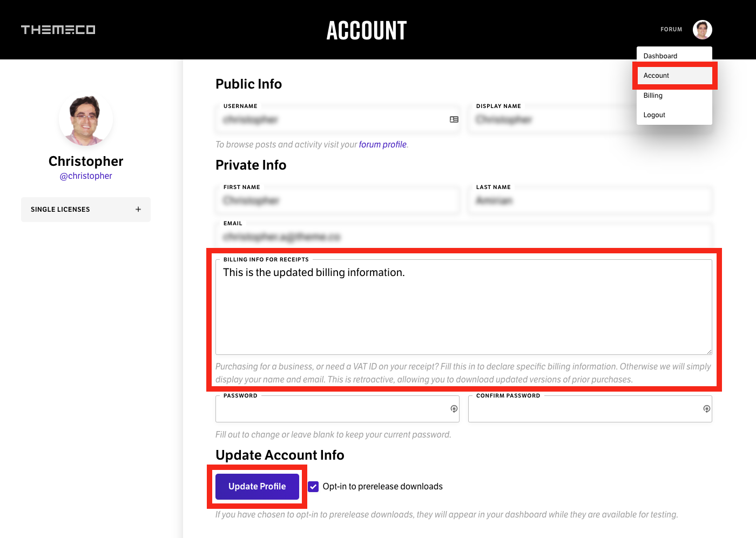Image resolution: width=756 pixels, height=538 pixels.
Task: Click the First Name field
Action: pyautogui.click(x=337, y=200)
